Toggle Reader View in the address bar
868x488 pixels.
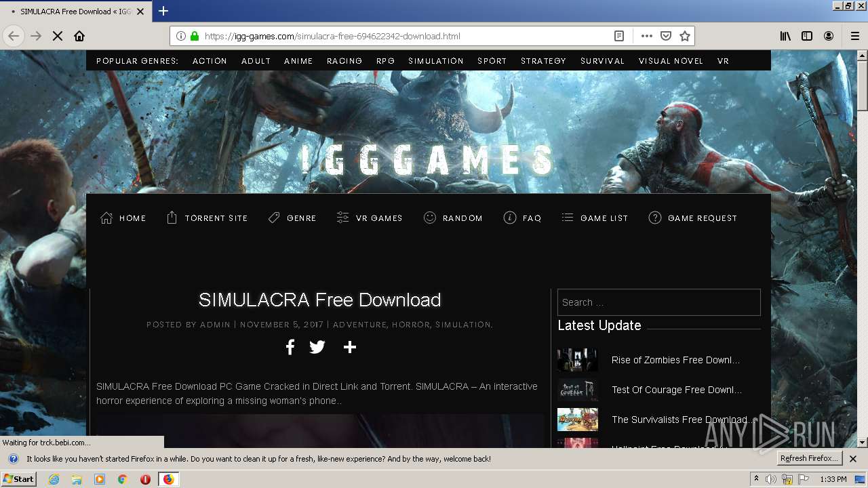pyautogui.click(x=619, y=36)
